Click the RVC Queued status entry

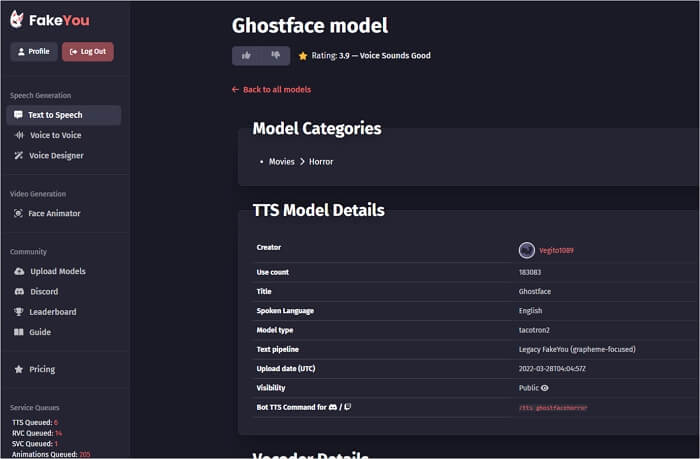tap(37, 433)
